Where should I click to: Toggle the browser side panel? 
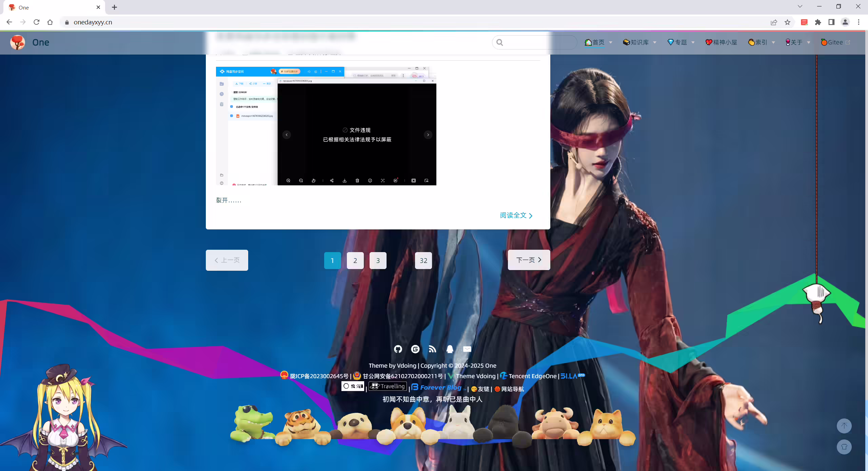click(x=831, y=22)
